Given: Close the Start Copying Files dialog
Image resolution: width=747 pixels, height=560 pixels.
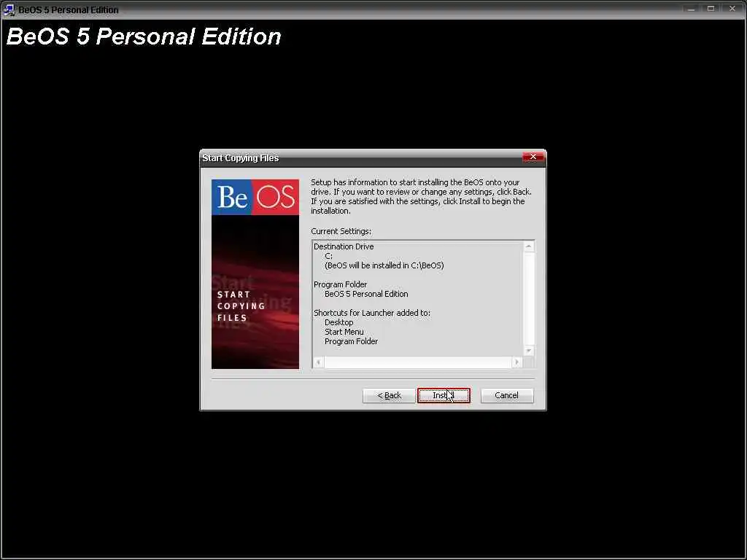Looking at the screenshot, I should (533, 157).
